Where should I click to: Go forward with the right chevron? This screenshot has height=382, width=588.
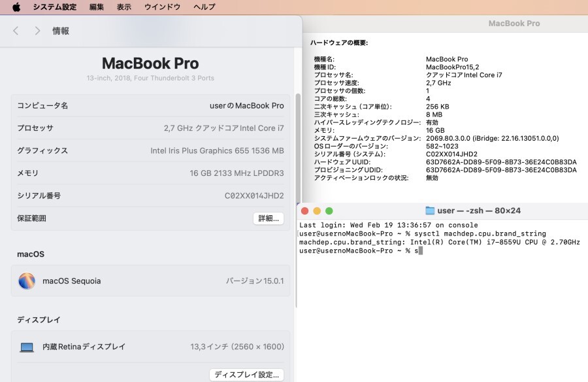click(x=37, y=31)
